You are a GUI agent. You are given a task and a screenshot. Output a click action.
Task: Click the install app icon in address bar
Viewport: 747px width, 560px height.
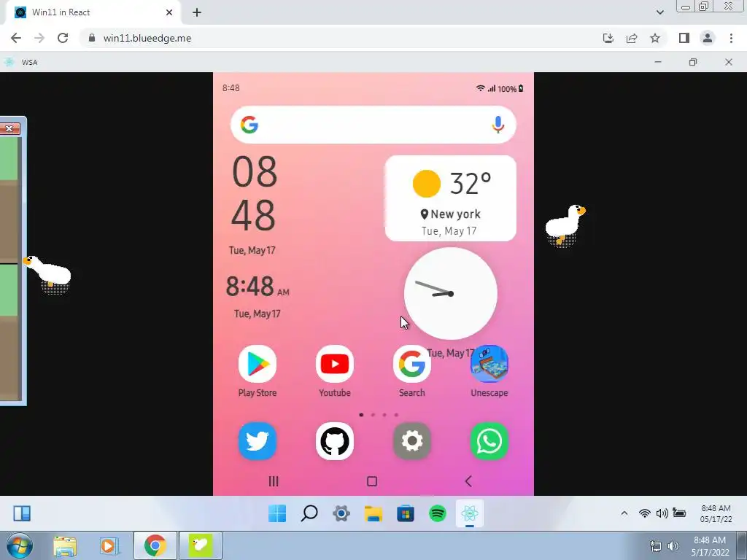[608, 38]
